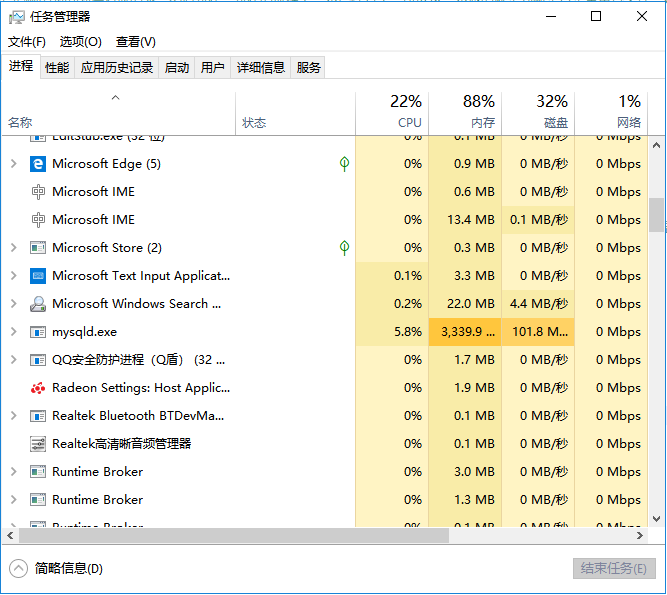Click the 简略信息 collapse arrow icon
Screen dimensions: 667x595
pyautogui.click(x=18, y=568)
